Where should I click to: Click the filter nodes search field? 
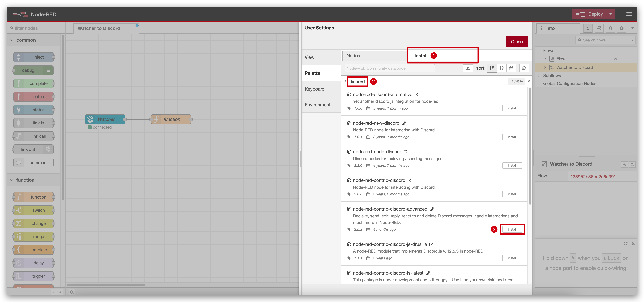tap(36, 28)
